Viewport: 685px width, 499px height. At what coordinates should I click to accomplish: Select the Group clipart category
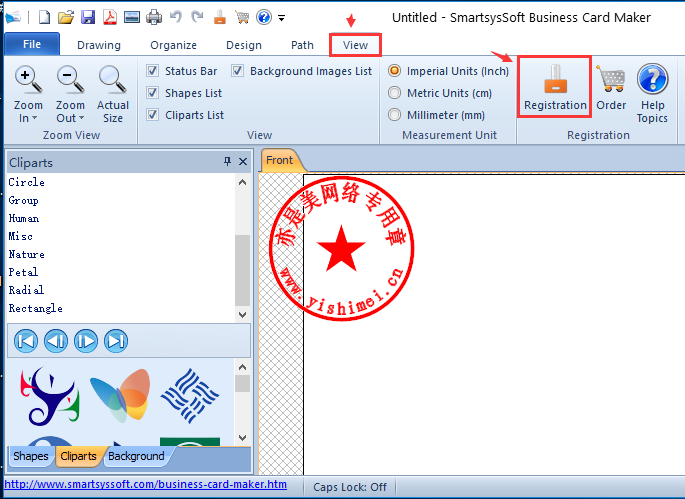coord(24,201)
